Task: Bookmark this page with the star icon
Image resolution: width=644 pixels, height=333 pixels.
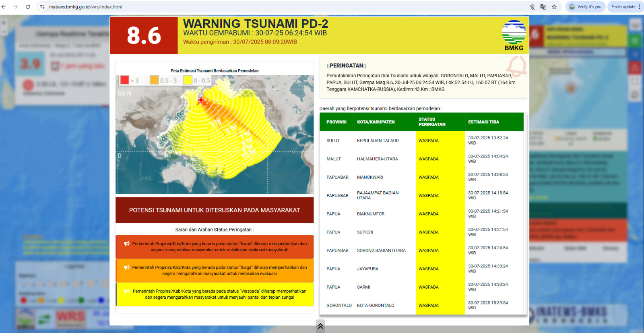Action: pos(554,7)
